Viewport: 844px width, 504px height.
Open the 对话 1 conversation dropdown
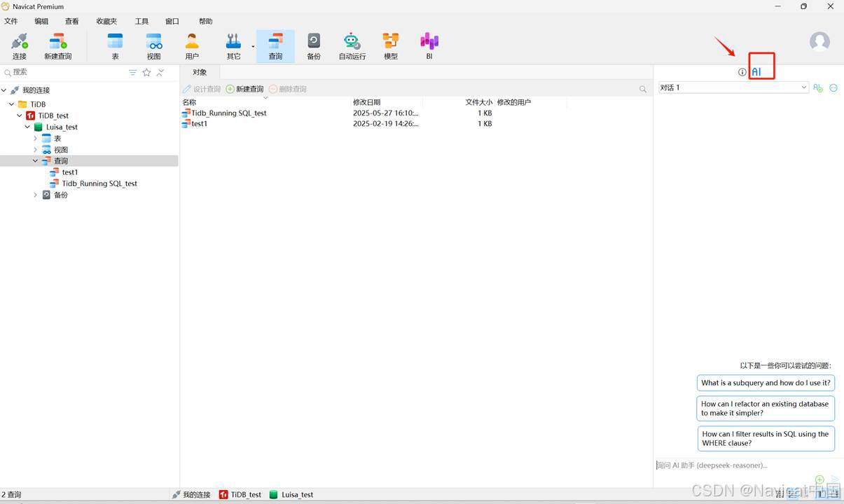(733, 87)
